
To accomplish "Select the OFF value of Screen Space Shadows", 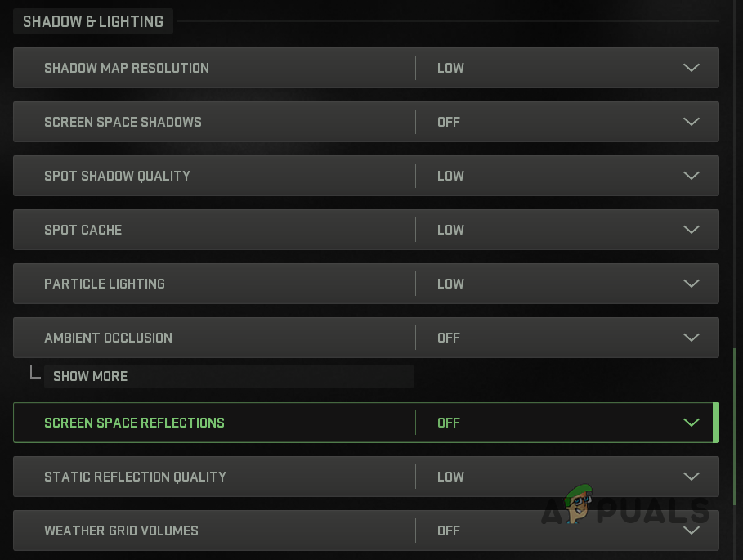I will coord(448,122).
